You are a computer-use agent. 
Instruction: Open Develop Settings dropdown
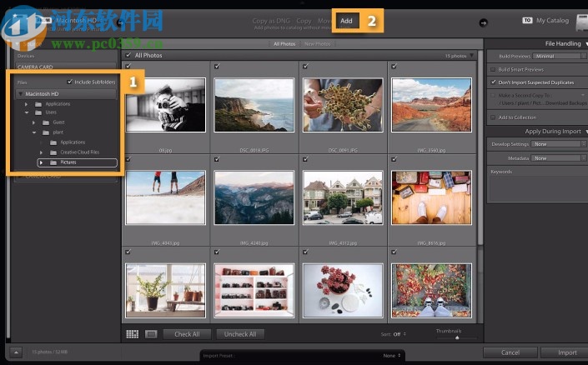click(x=558, y=144)
